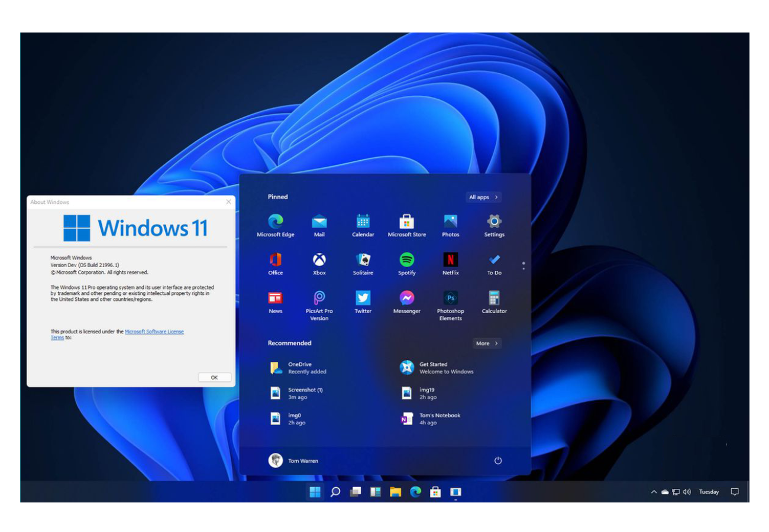The height and width of the screenshot is (532, 769).
Task: Click the running app icon after the taskbar Store
Action: coord(455,492)
